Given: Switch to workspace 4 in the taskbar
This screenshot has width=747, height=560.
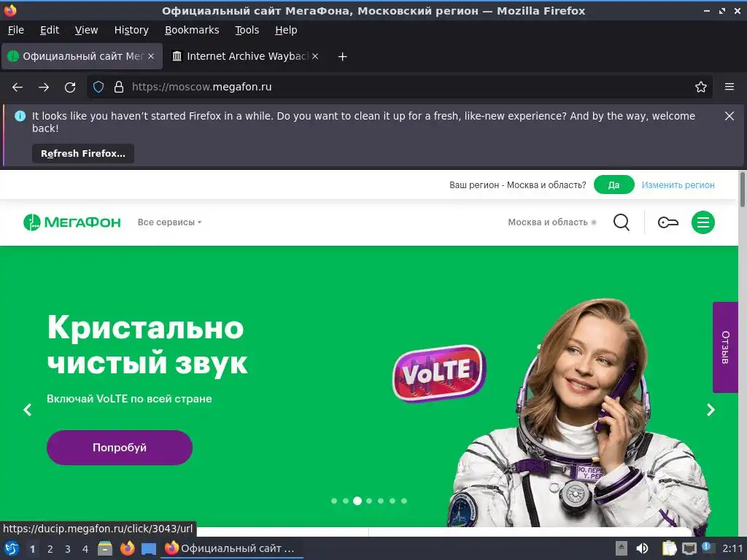Looking at the screenshot, I should click(x=85, y=549).
